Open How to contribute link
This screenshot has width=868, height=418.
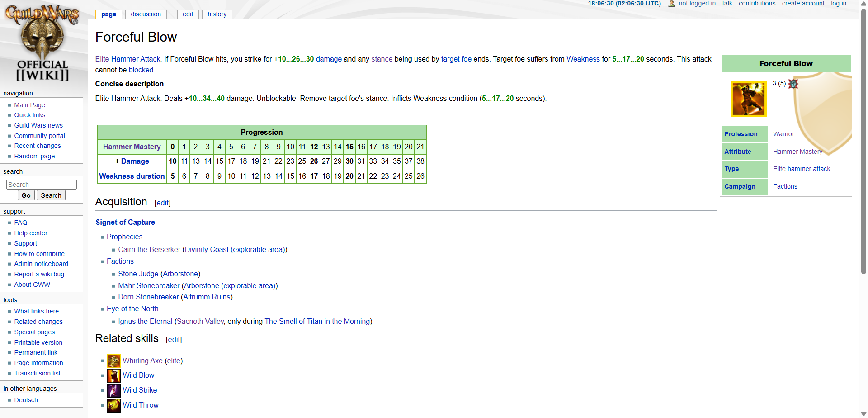(39, 254)
